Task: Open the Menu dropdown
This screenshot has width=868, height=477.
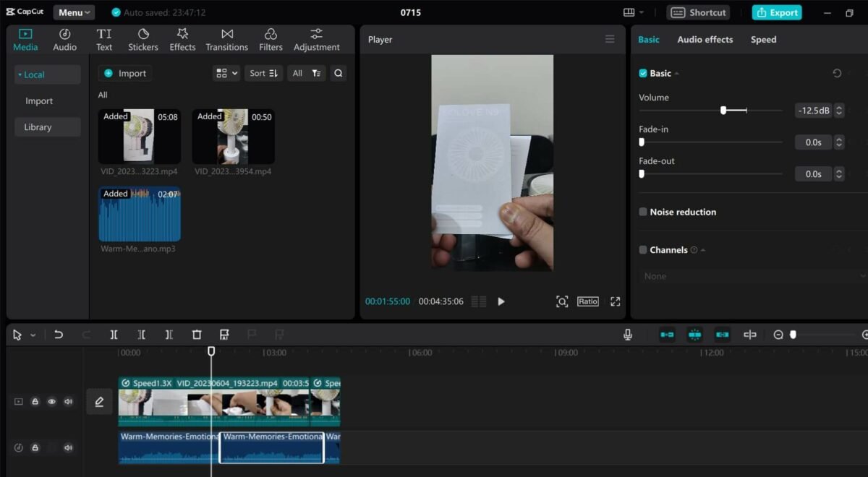Action: tap(72, 12)
